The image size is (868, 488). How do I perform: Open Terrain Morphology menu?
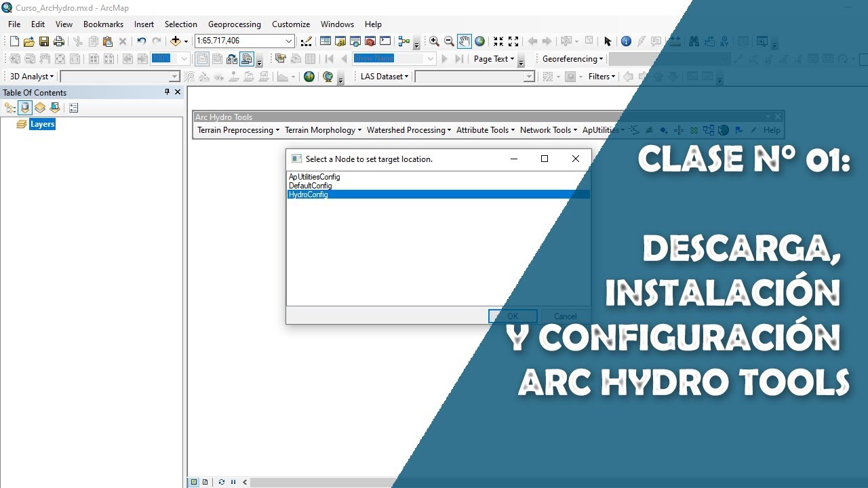323,130
